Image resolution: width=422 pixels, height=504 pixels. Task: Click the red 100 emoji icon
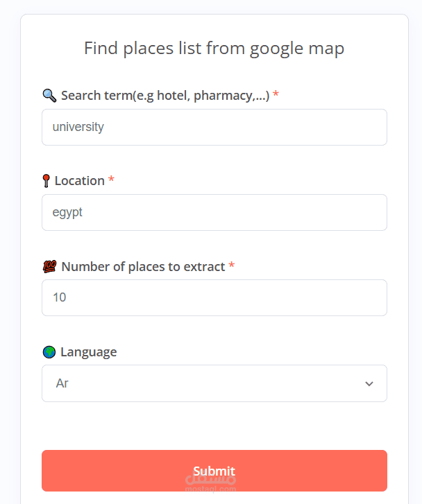49,267
